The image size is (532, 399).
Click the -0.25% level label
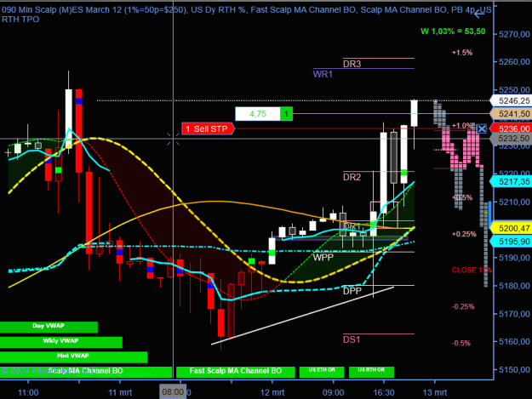[463, 306]
